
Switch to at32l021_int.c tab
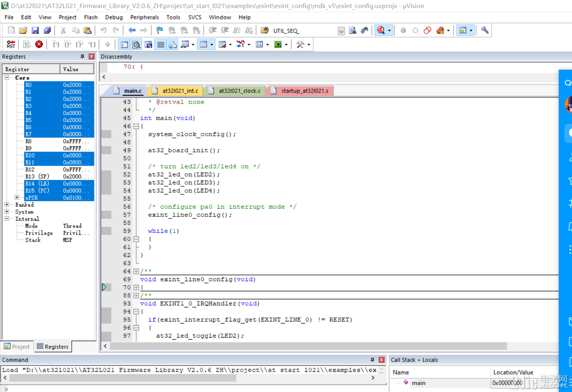tap(176, 91)
